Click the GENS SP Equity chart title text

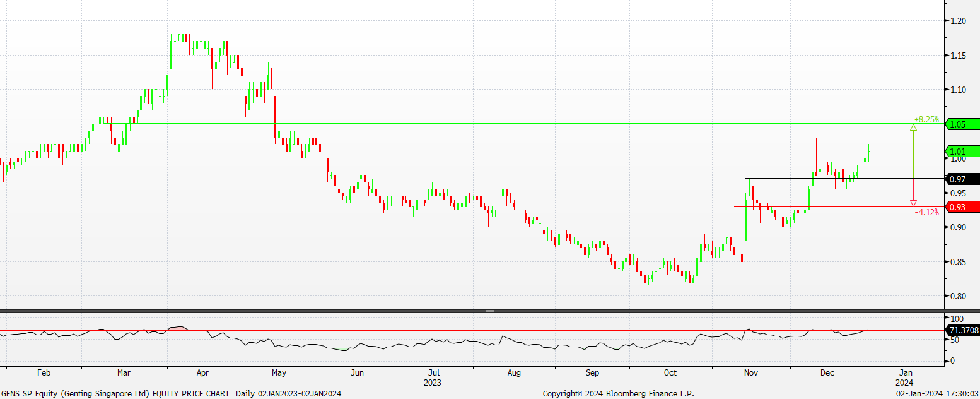click(171, 393)
